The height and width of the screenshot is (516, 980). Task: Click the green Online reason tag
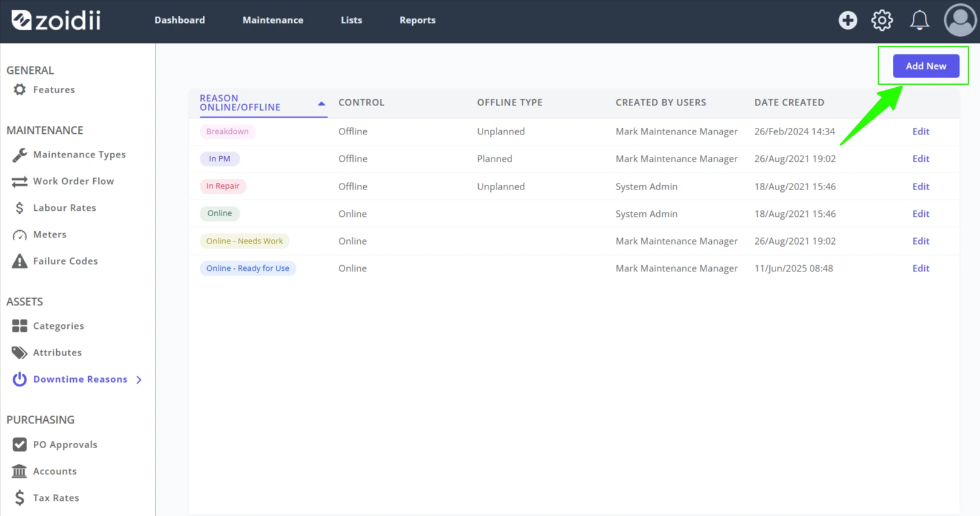pos(220,213)
